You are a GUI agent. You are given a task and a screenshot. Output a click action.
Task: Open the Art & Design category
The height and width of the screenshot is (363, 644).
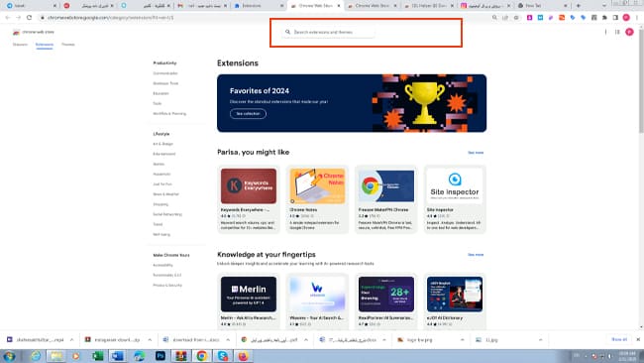tap(163, 144)
